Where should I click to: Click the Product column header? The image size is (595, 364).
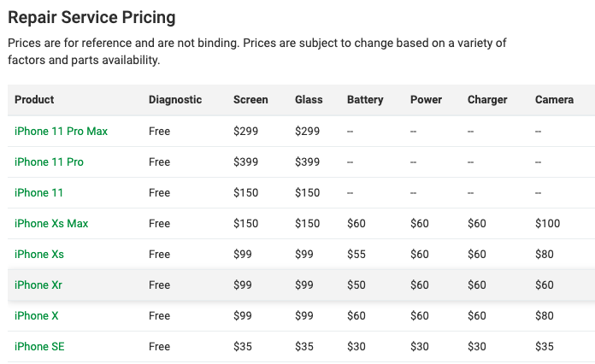[x=34, y=100]
